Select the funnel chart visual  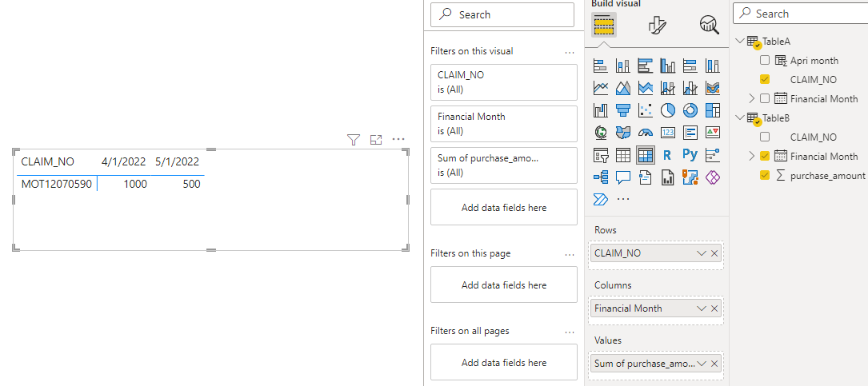(x=623, y=110)
